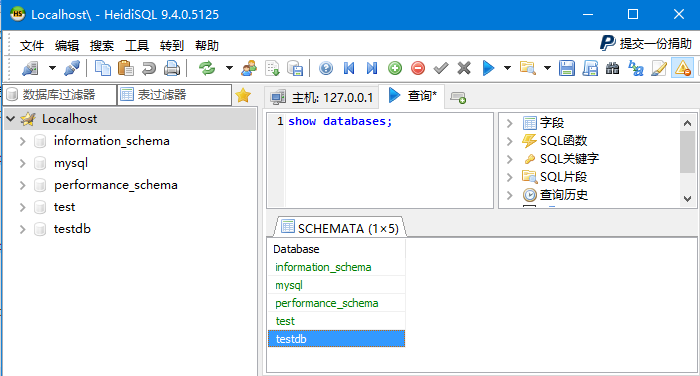Click the 数据库过滤器 filter input field
700x376 pixels.
coord(60,95)
